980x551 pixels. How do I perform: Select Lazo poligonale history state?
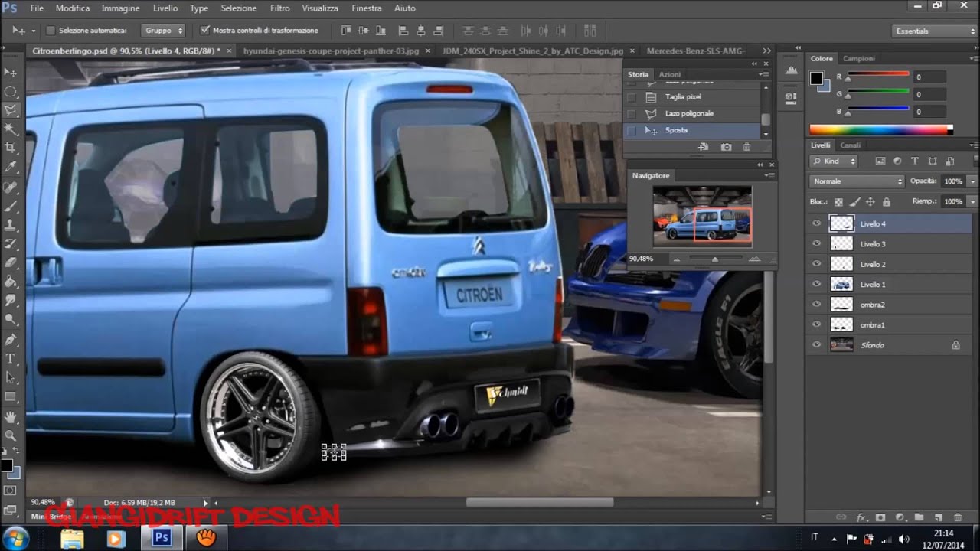693,113
